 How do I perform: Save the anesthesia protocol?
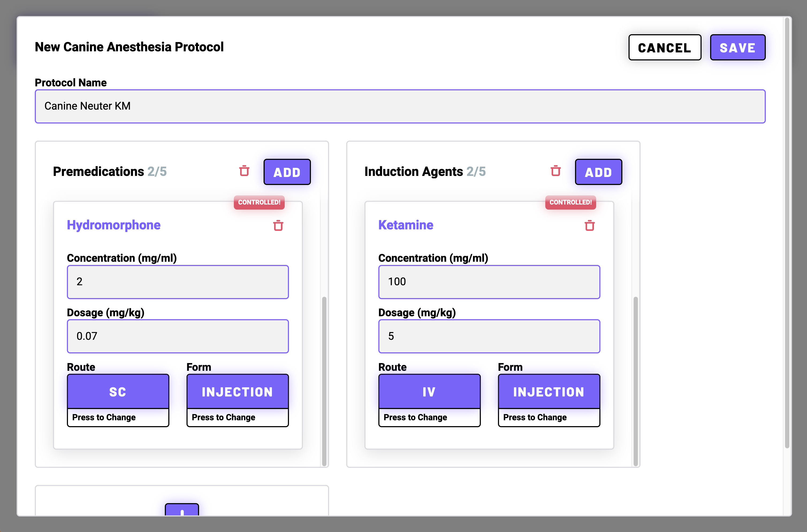pyautogui.click(x=737, y=48)
